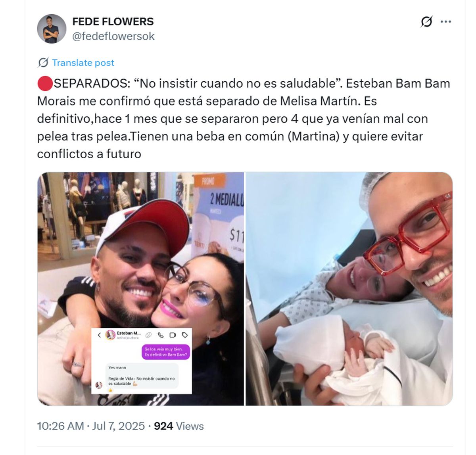
Task: Click the phone call icon in chat overlay
Action: [161, 335]
